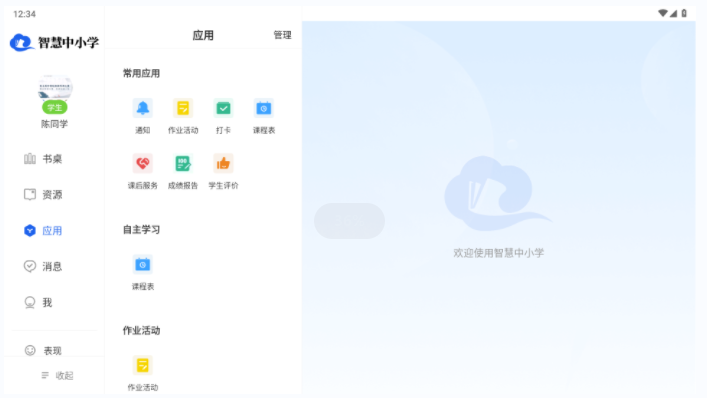Open 作业活动 in 常用应用 section

pyautogui.click(x=183, y=116)
